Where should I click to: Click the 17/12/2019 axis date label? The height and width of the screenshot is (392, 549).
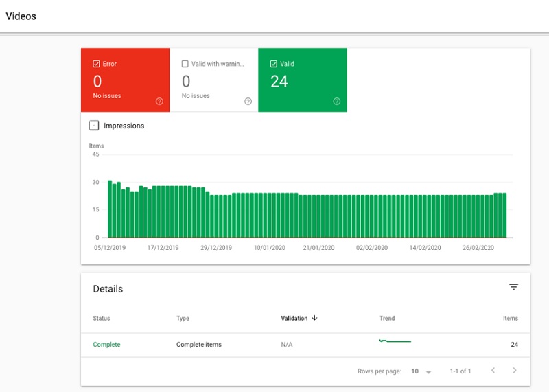[163, 248]
